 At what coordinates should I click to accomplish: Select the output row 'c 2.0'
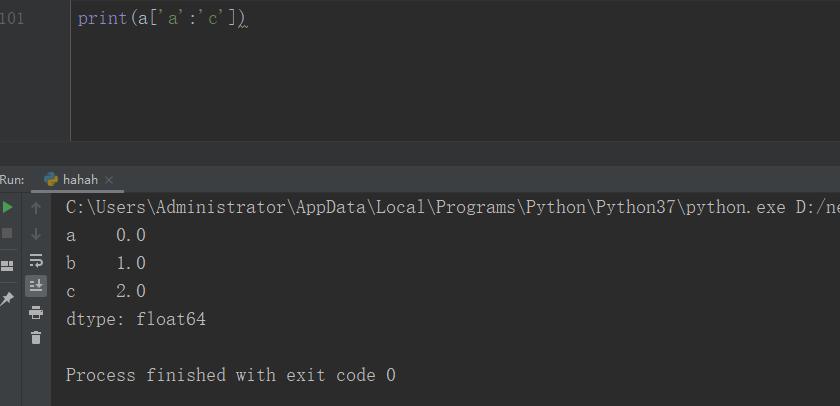point(106,291)
